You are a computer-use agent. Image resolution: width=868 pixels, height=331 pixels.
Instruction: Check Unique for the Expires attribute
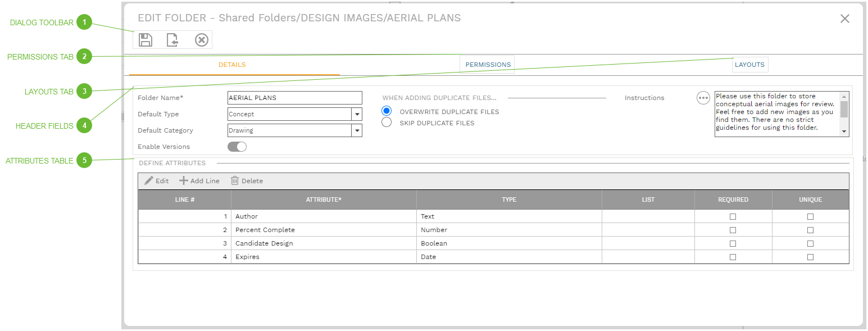click(x=810, y=257)
